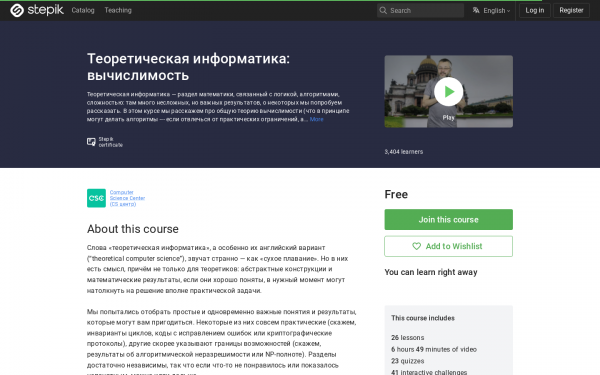Click the '26 lessons' entry
600x375 pixels.
coord(408,338)
